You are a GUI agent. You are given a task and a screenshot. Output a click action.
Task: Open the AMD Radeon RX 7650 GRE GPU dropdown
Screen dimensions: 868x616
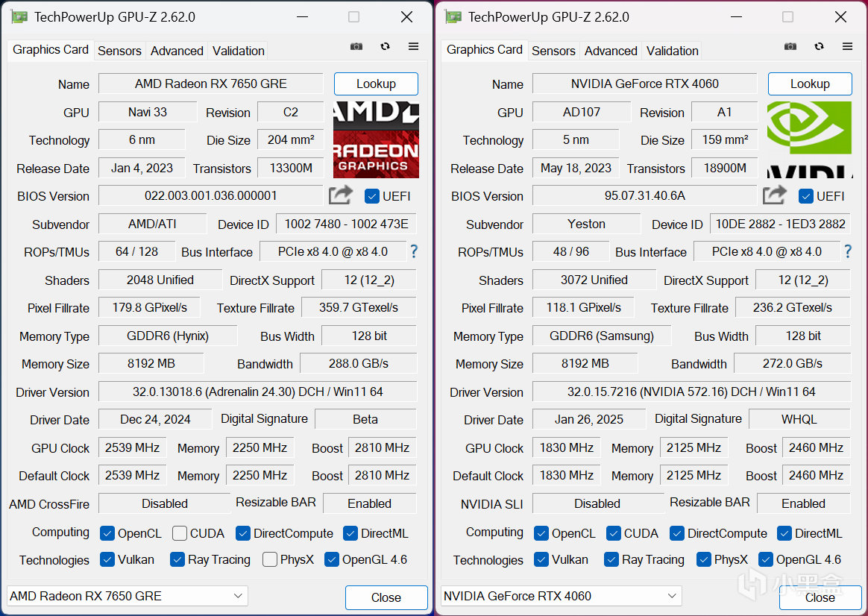[128, 596]
